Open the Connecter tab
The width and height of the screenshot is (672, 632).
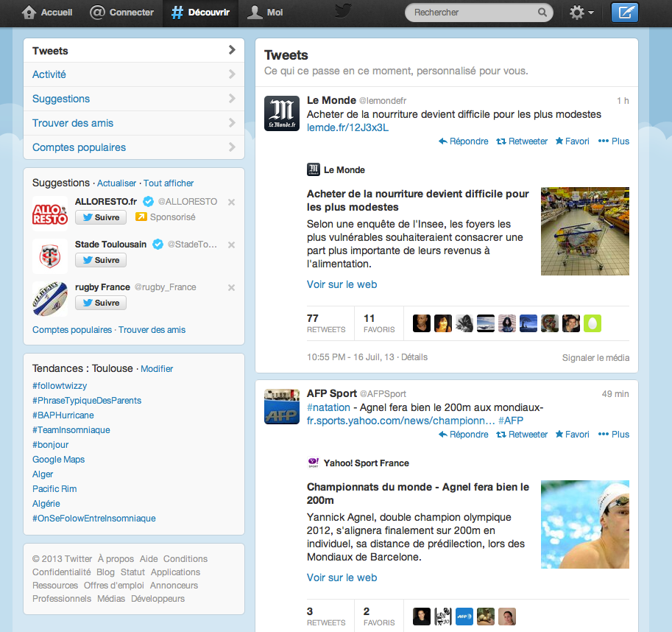pos(121,13)
